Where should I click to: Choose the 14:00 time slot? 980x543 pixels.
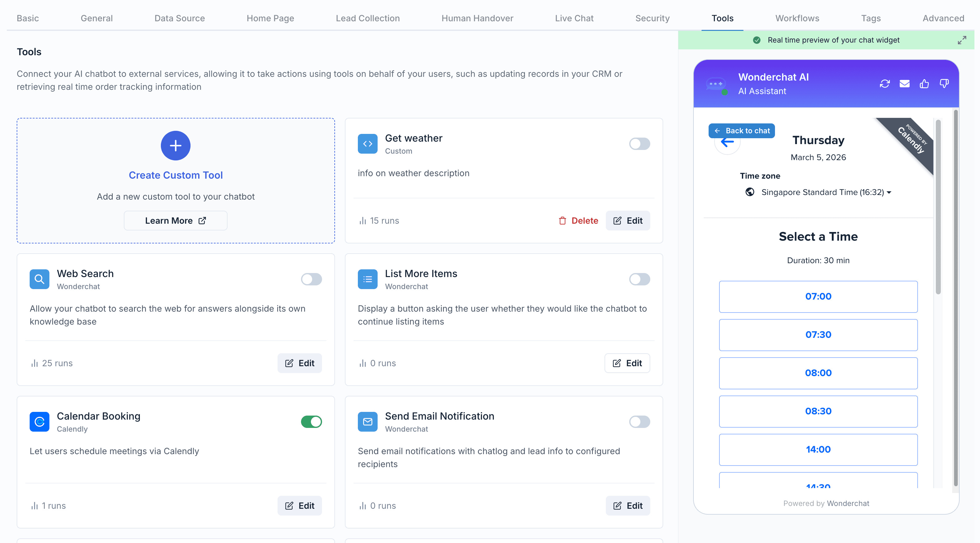(x=818, y=450)
